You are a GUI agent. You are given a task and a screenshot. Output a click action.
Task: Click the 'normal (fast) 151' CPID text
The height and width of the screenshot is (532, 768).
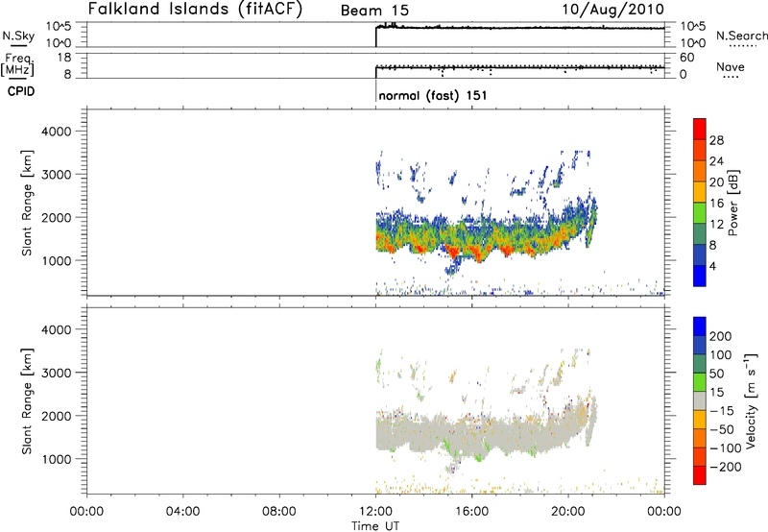click(433, 95)
